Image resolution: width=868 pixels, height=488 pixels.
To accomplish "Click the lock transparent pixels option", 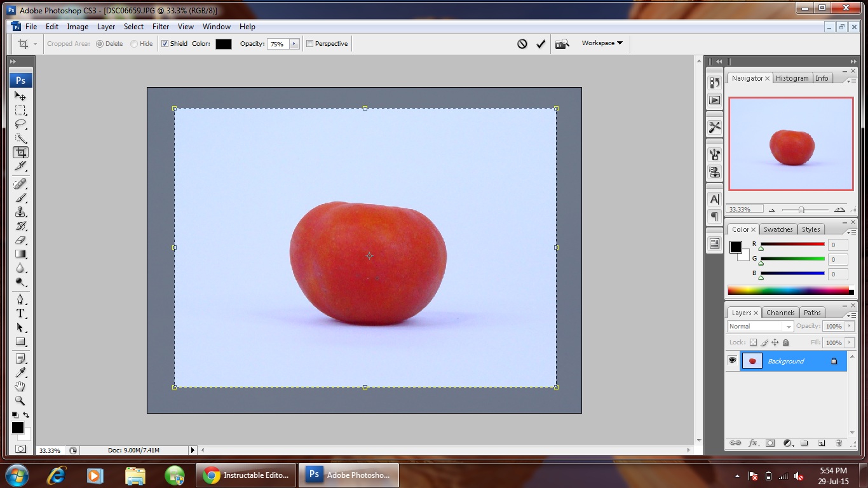I will pyautogui.click(x=753, y=342).
